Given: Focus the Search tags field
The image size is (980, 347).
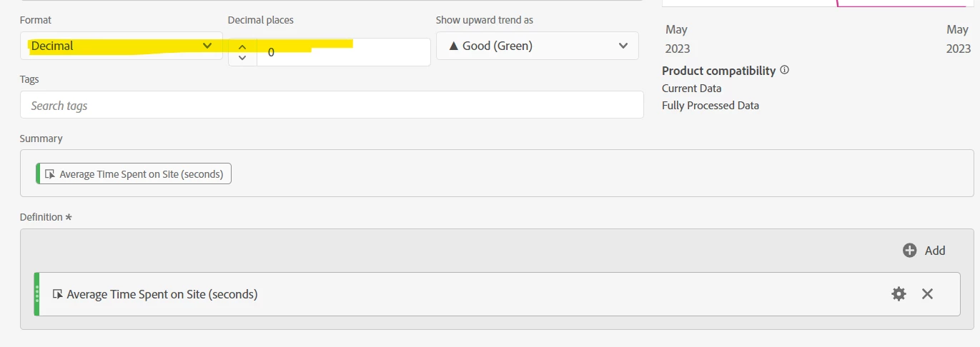Looking at the screenshot, I should pos(332,106).
